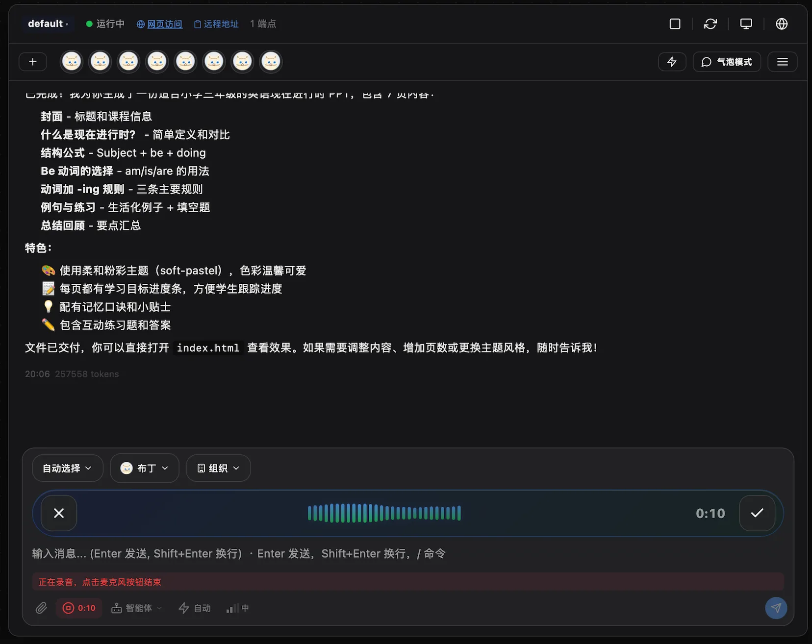Cancel the voice recording with X
The height and width of the screenshot is (644, 812).
(x=59, y=513)
